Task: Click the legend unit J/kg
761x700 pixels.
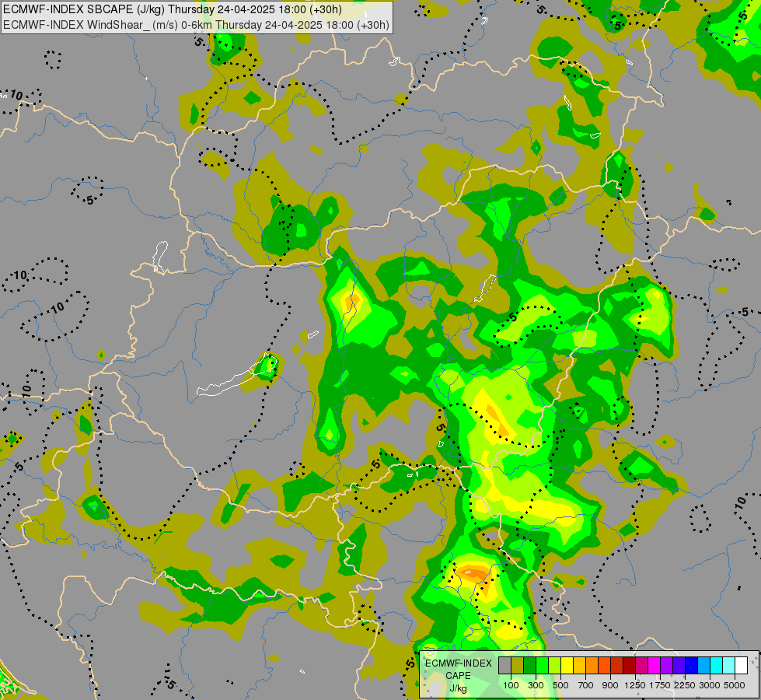Action: tap(458, 688)
